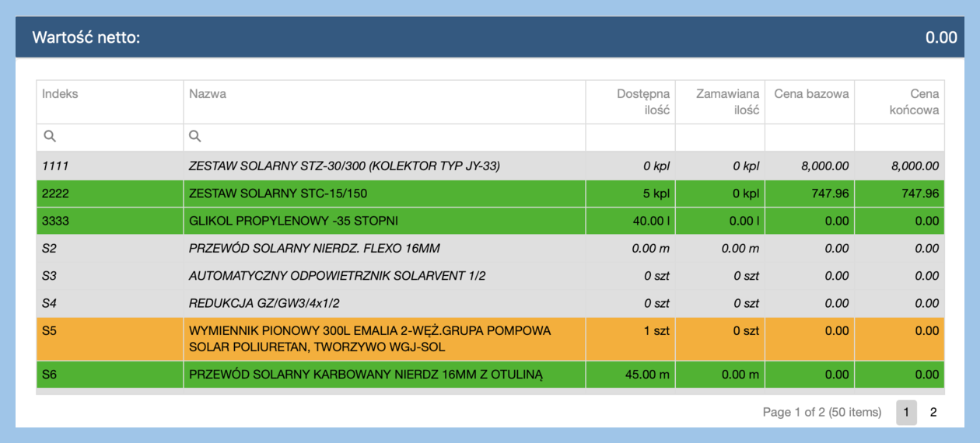Screen dimensions: 980x443
Task: Go to page 2 of results
Action: click(933, 413)
